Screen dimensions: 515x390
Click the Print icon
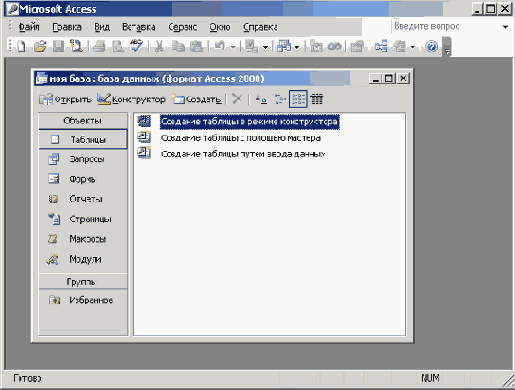[99, 46]
